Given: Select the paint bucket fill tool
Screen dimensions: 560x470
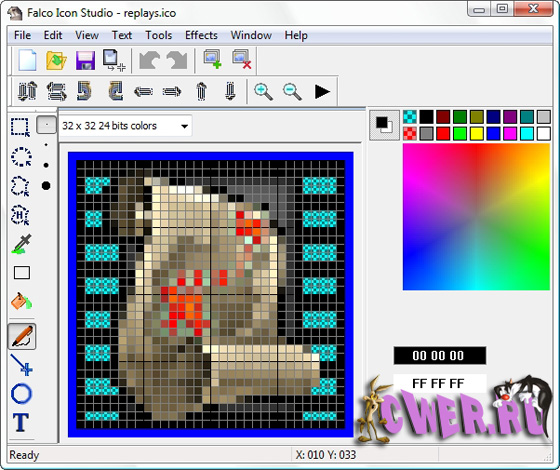Looking at the screenshot, I should (21, 301).
